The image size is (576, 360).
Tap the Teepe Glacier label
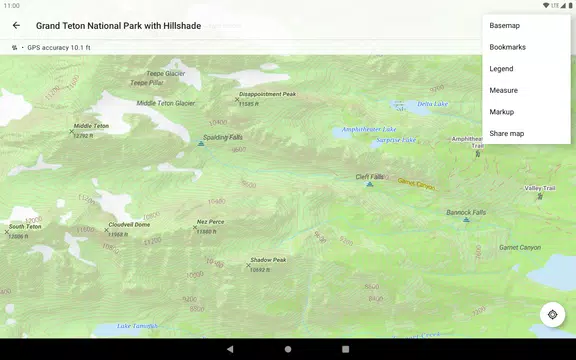coord(166,73)
